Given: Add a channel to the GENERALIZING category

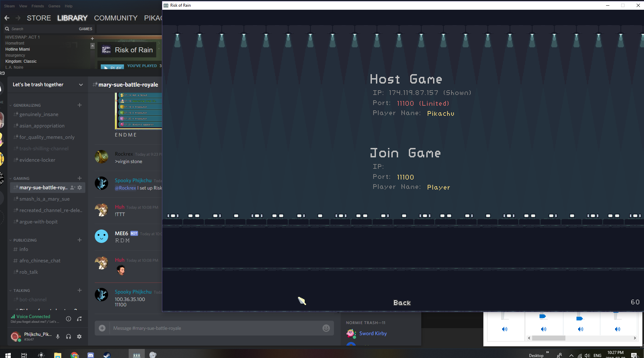Looking at the screenshot, I should [80, 105].
